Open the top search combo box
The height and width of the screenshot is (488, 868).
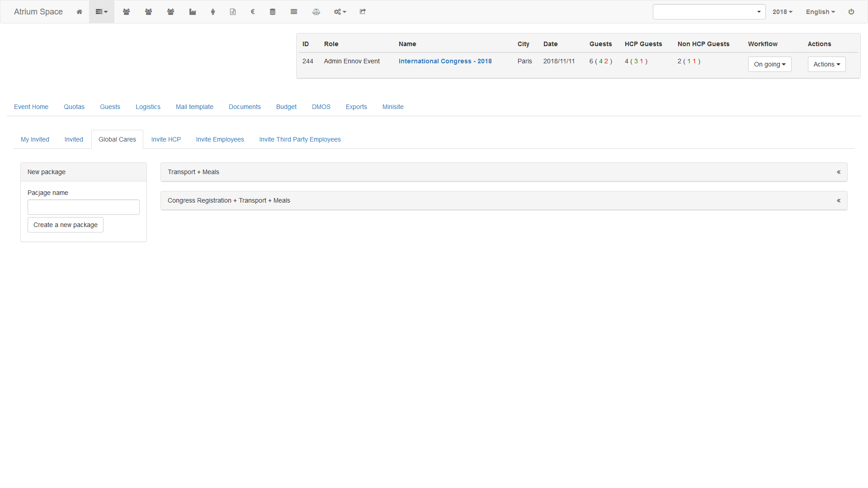click(709, 12)
